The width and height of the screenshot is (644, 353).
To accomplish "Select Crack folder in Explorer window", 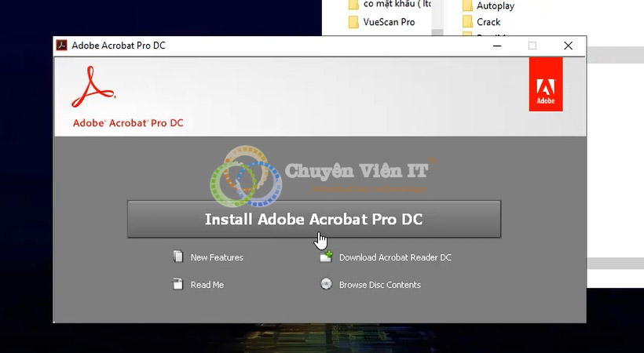I will pyautogui.click(x=488, y=22).
